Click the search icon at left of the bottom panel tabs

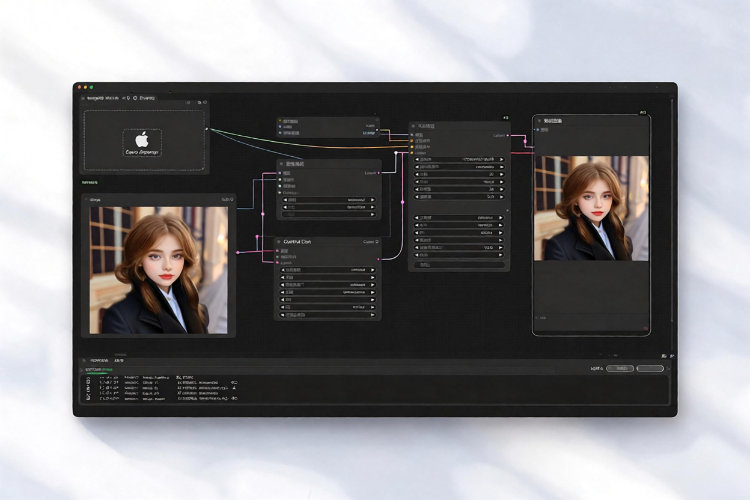click(x=84, y=360)
